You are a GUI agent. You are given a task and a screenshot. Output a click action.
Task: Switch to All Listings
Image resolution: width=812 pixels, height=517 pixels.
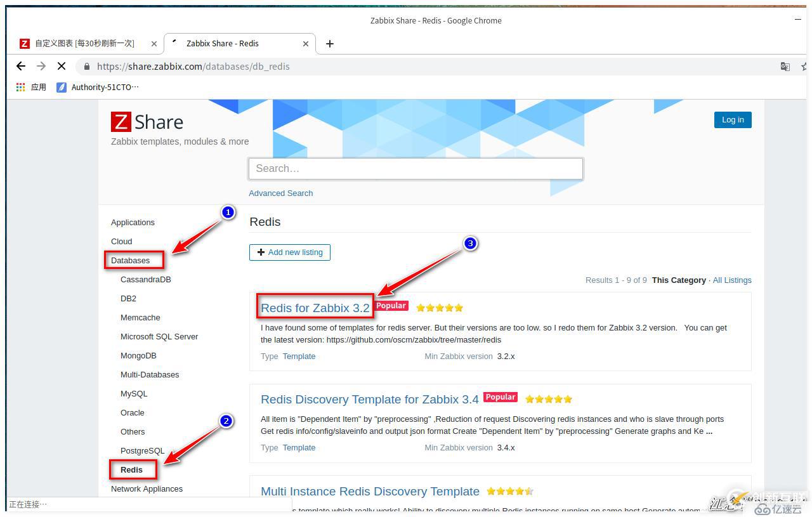732,280
